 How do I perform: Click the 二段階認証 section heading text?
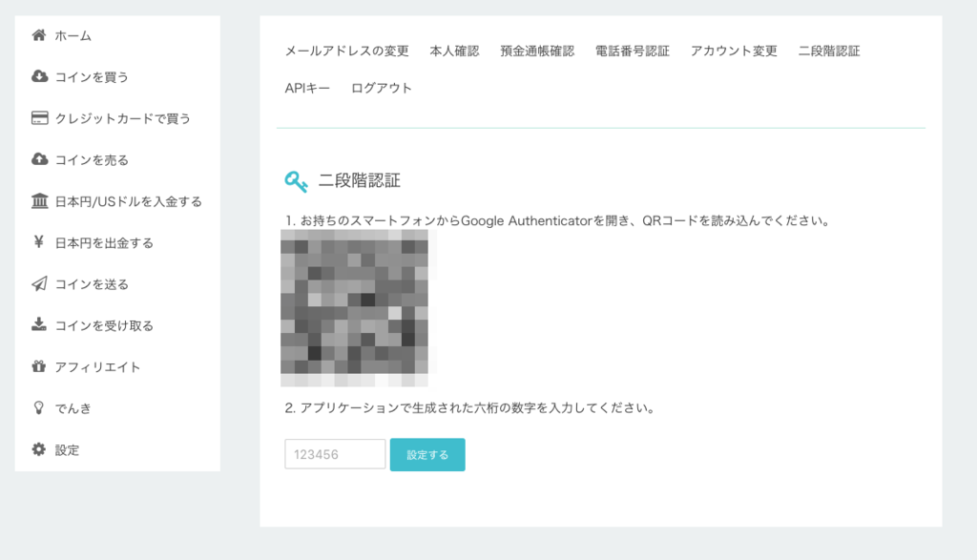tap(360, 180)
